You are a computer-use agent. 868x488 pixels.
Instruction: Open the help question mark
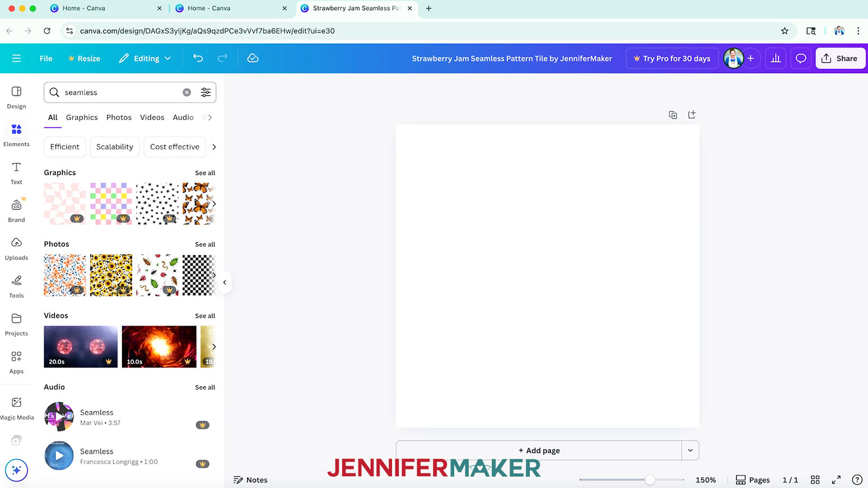pyautogui.click(x=857, y=480)
